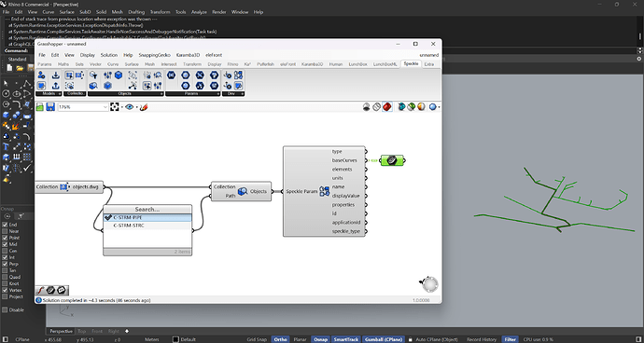
Task: Toggle the Int osnap checkbox
Action: click(x=5, y=257)
